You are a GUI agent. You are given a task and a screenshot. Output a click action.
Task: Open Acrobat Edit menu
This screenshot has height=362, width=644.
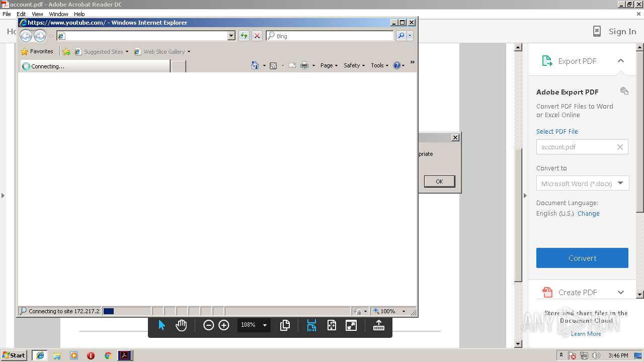(21, 14)
